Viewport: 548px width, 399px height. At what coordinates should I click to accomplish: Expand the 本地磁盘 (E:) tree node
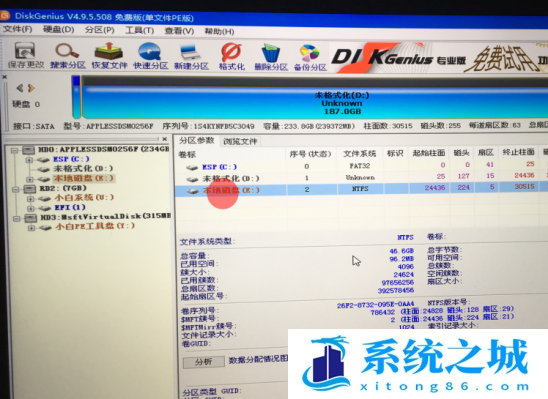pos(30,180)
